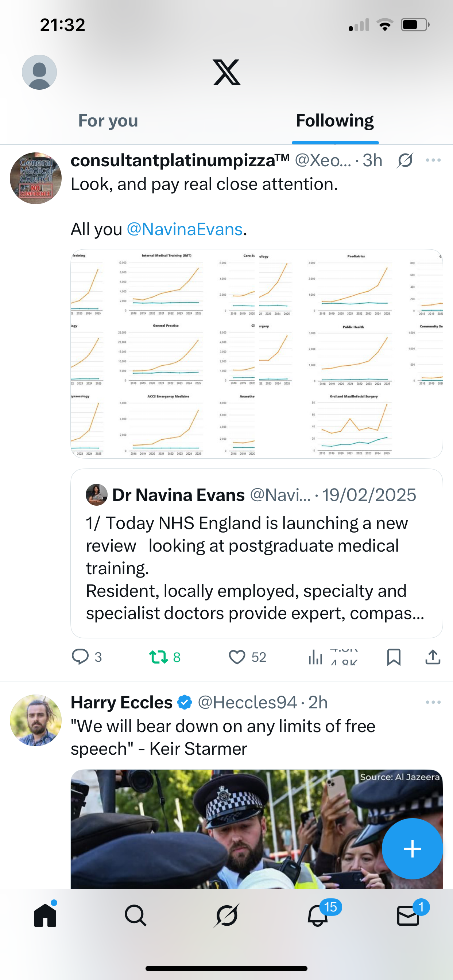Like the consultantplatinumpizza post
The image size is (453, 980).
(237, 657)
